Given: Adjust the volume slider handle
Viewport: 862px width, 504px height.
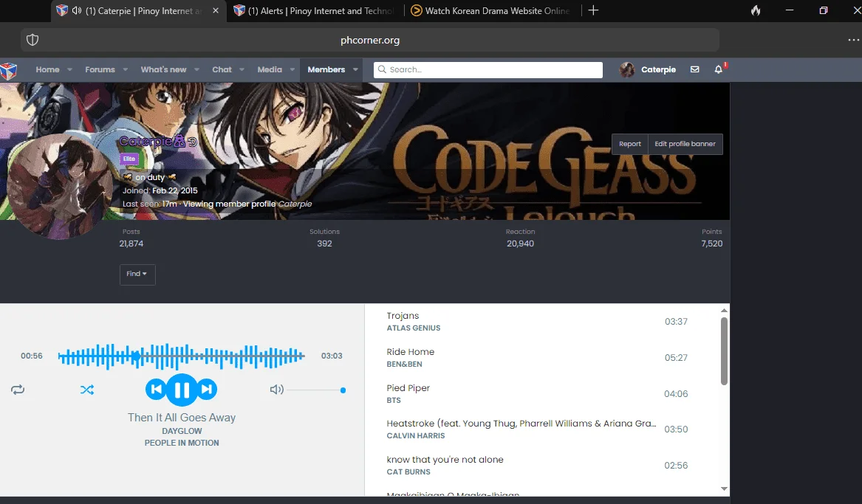Looking at the screenshot, I should click(x=343, y=390).
